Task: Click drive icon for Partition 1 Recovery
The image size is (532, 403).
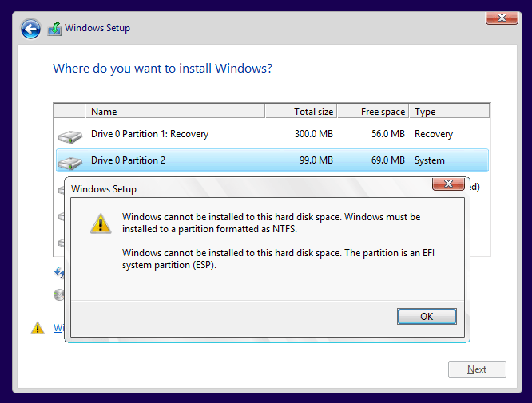Action: tap(69, 136)
